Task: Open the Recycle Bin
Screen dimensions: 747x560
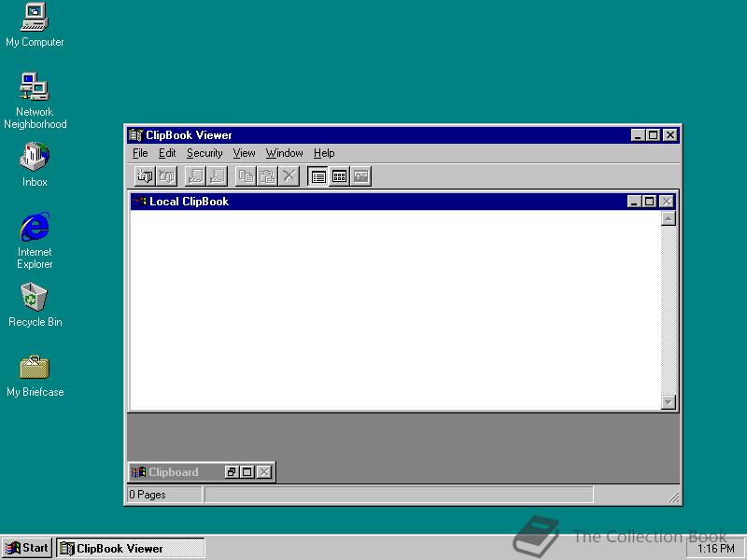Action: click(34, 299)
